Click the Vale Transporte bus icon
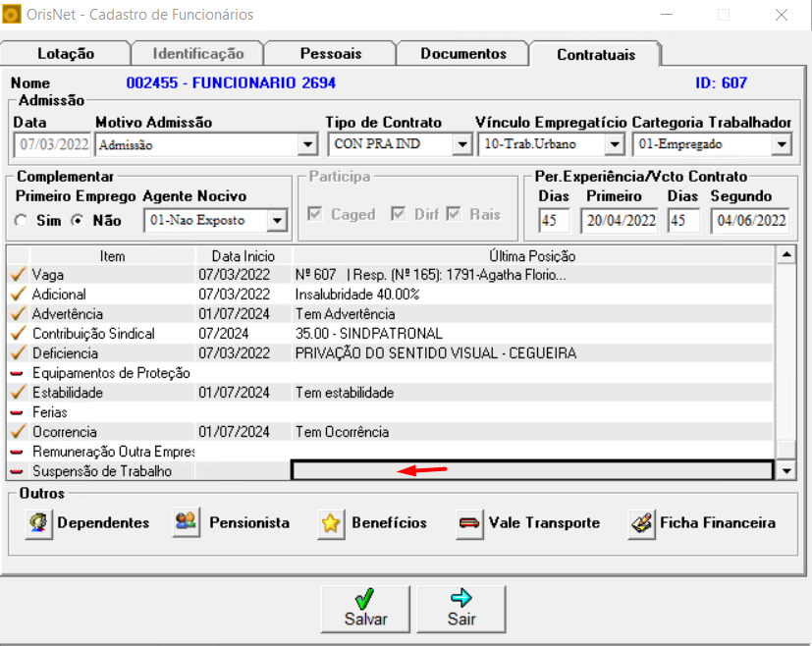The height and width of the screenshot is (646, 812). (x=470, y=523)
